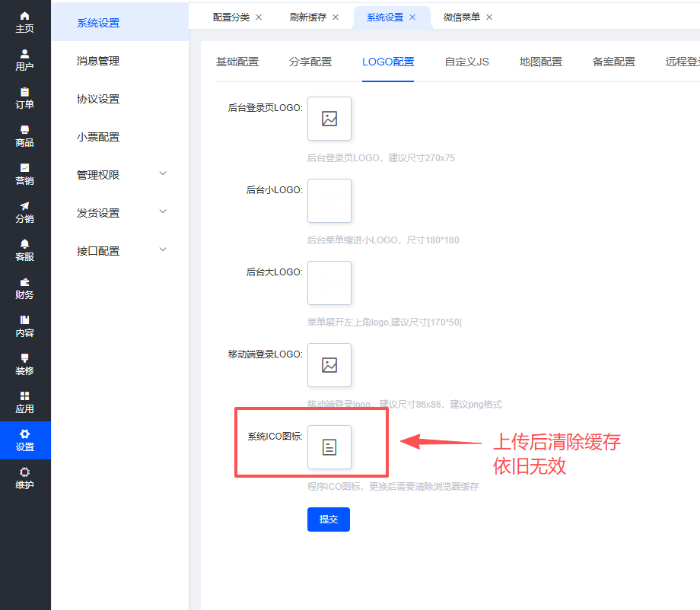700x610 pixels.
Task: Go to 商品 products icon
Action: pyautogui.click(x=25, y=130)
